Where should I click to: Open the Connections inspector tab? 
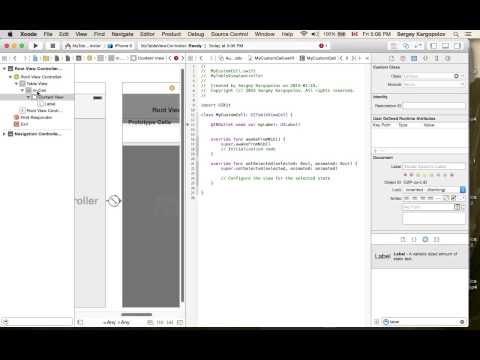coord(448,58)
